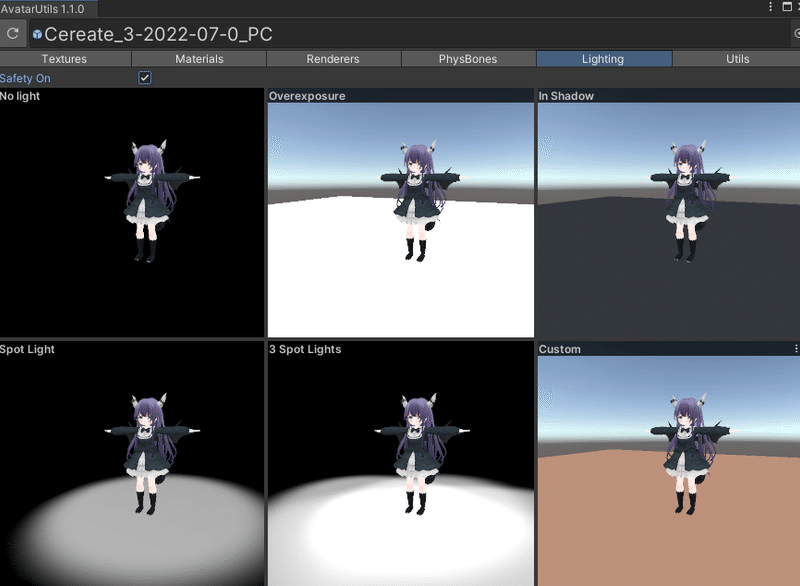
Task: Switch to the Textures tab
Action: pyautogui.click(x=66, y=58)
